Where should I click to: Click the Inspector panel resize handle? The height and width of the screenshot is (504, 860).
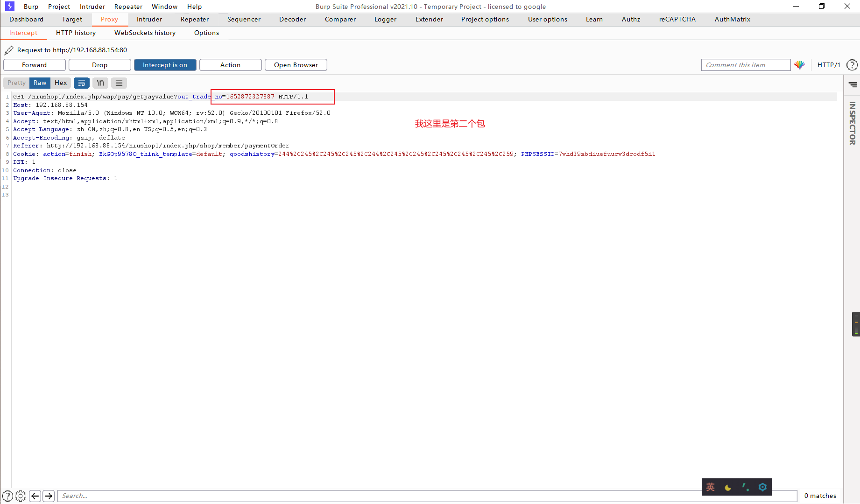coord(856,324)
